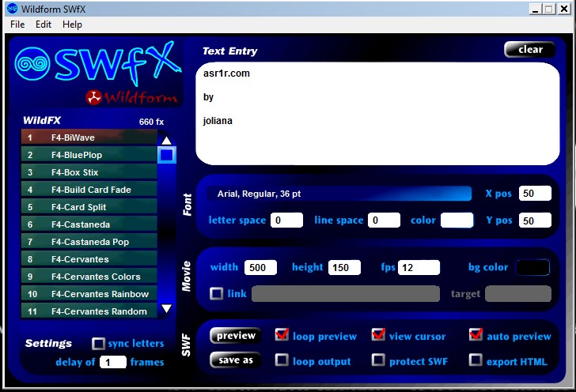This screenshot has width=576, height=392.
Task: Click the blue WildFX scrollbar thumb
Action: coord(167,155)
